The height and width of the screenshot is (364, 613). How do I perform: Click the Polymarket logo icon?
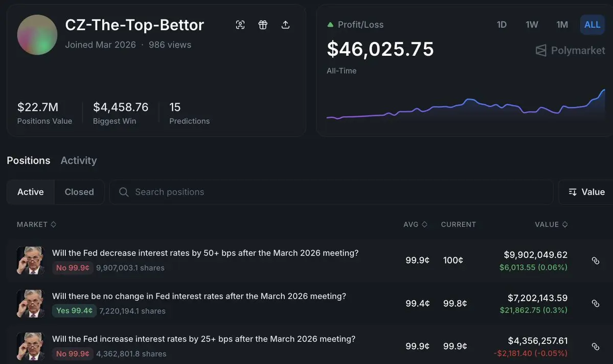pyautogui.click(x=541, y=50)
